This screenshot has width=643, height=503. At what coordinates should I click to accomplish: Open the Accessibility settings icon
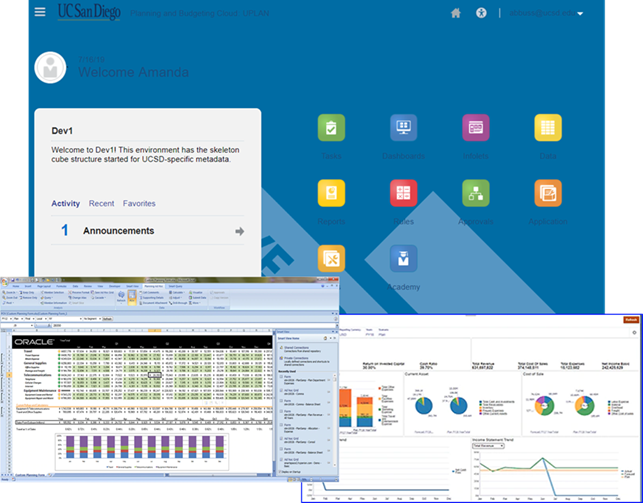click(481, 13)
